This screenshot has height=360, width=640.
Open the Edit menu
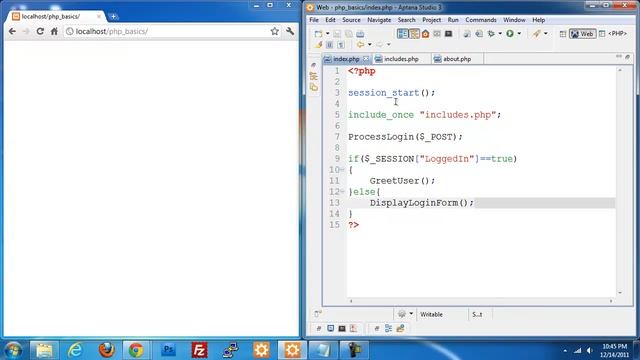[x=330, y=20]
